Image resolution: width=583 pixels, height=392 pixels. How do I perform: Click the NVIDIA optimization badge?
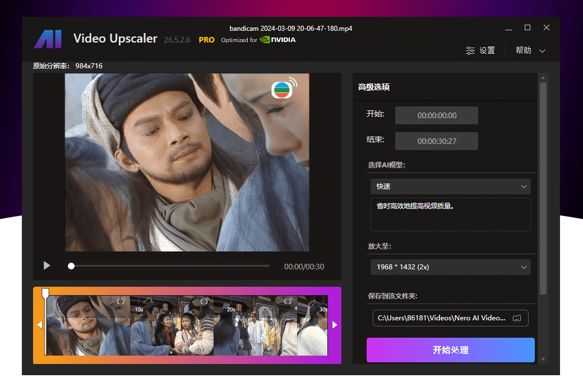click(277, 40)
